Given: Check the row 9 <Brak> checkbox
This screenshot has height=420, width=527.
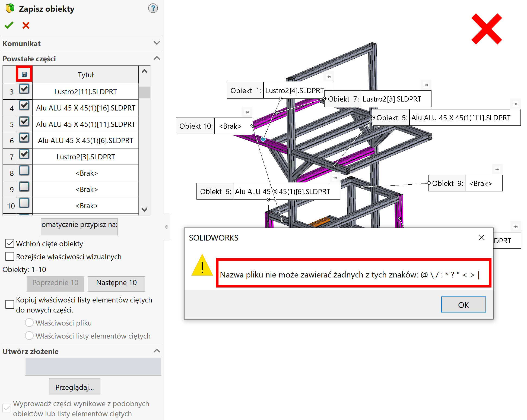Looking at the screenshot, I should (x=24, y=187).
